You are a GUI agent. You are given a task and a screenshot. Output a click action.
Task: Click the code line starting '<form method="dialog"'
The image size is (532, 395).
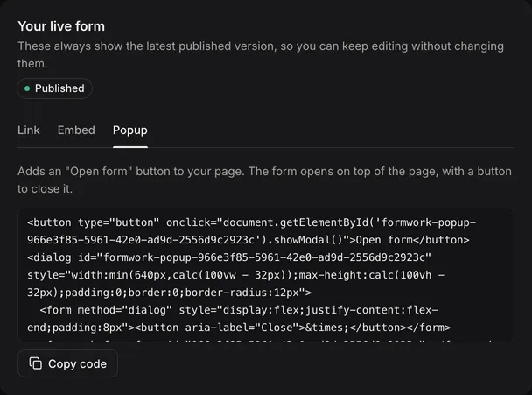pyautogui.click(x=239, y=310)
